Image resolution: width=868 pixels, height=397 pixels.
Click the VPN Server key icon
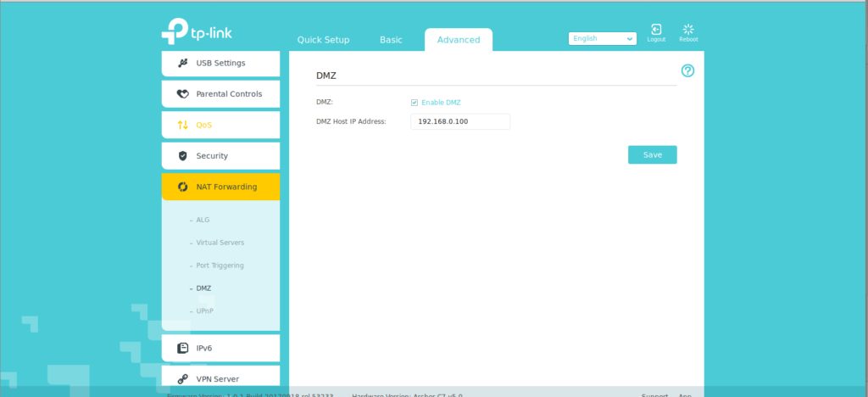tap(182, 379)
